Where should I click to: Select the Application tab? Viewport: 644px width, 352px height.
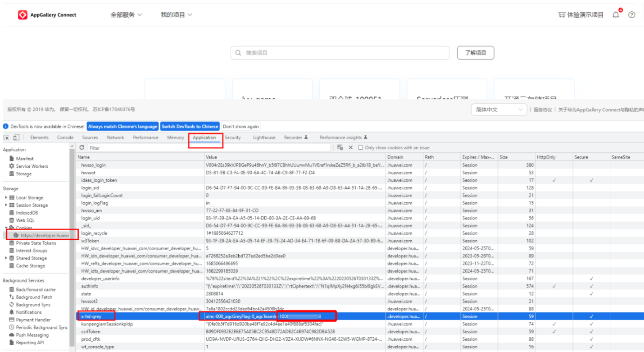pos(204,137)
